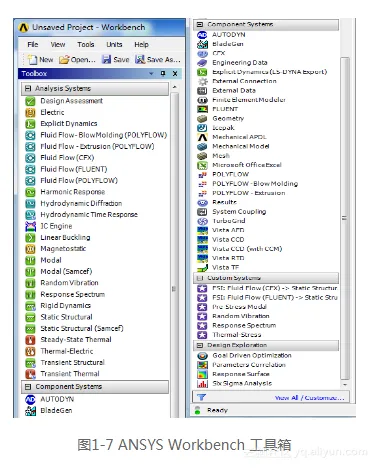This screenshot has width=378, height=469.
Task: Collapse Component Systems header in right panel
Action: (200, 24)
